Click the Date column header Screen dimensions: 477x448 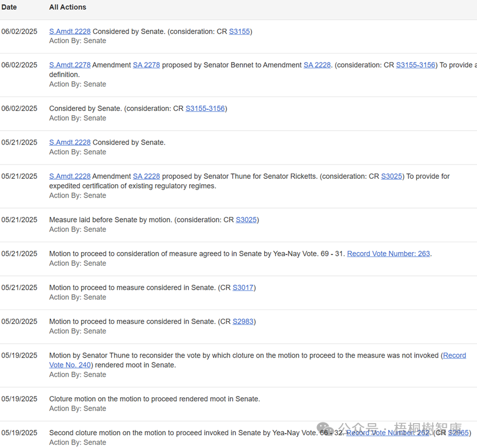(x=9, y=7)
